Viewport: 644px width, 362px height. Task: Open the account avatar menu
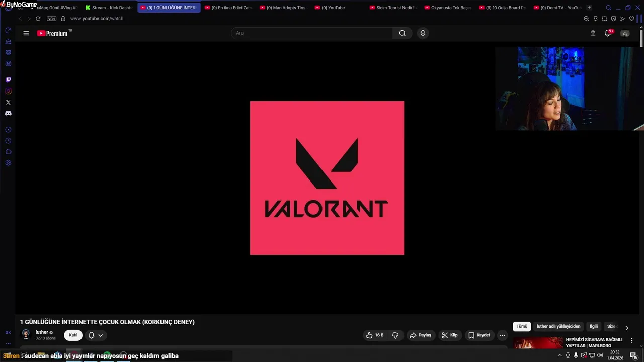[x=625, y=33]
